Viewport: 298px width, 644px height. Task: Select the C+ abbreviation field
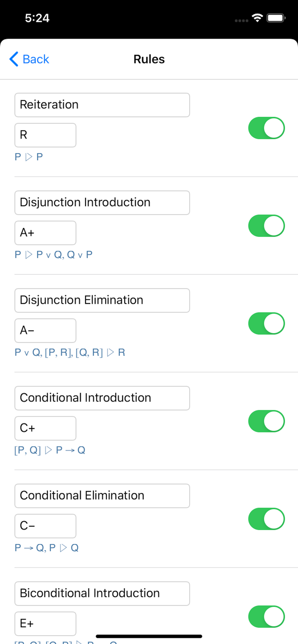(x=45, y=428)
